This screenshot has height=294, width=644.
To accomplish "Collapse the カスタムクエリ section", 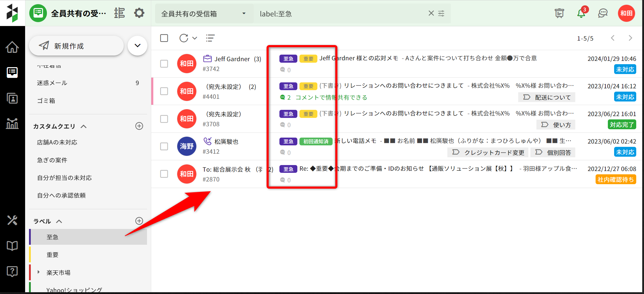I will coord(84,127).
